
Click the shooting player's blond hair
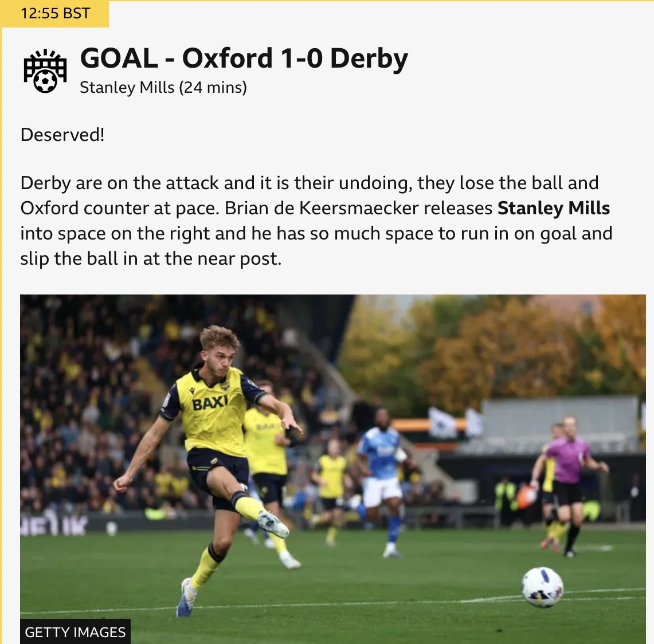pyautogui.click(x=220, y=339)
